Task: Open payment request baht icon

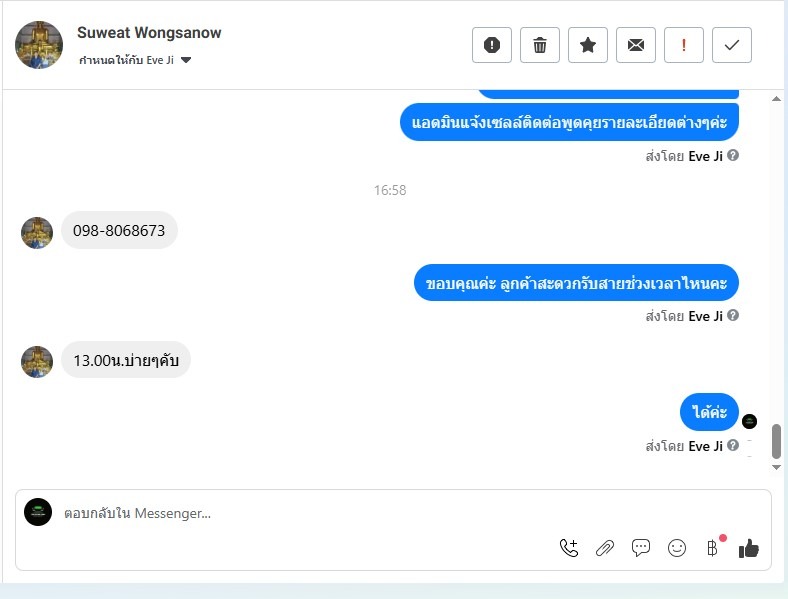Action: (713, 547)
